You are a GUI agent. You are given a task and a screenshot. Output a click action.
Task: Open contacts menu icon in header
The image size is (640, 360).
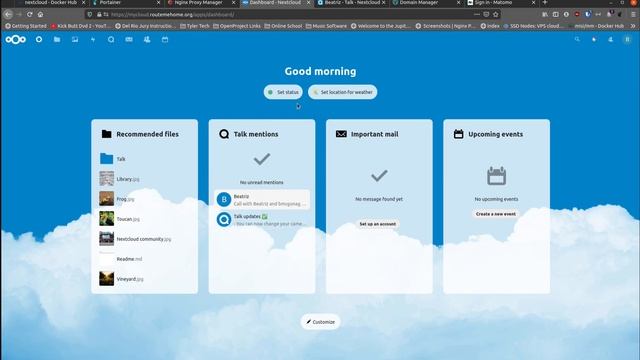(x=611, y=39)
